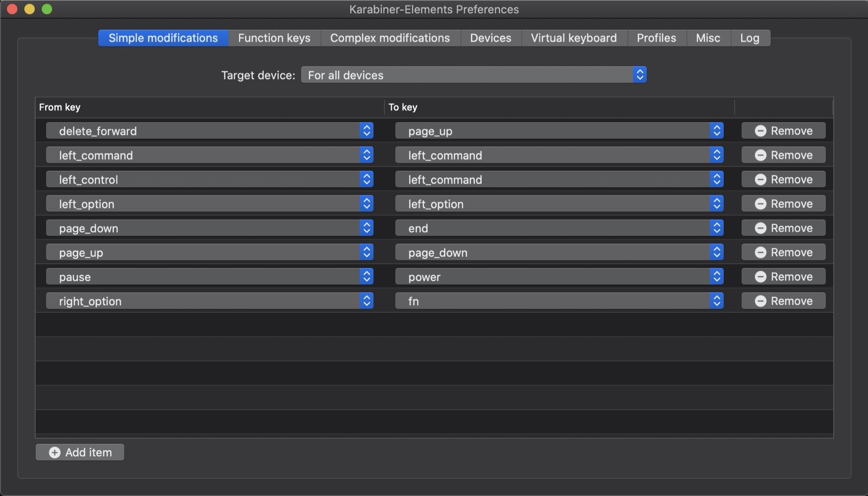
Task: Switch to the Misc tab
Action: pyautogui.click(x=708, y=38)
